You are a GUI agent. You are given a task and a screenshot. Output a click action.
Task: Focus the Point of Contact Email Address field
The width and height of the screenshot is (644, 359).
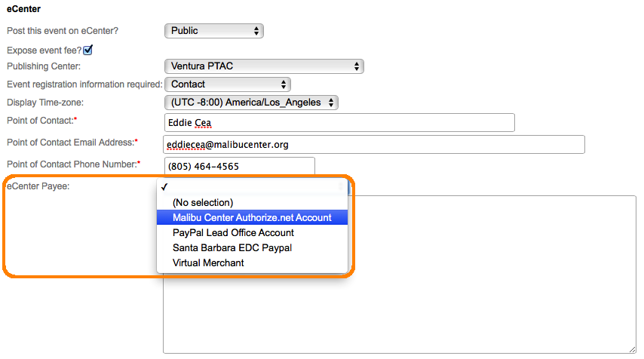tap(373, 145)
